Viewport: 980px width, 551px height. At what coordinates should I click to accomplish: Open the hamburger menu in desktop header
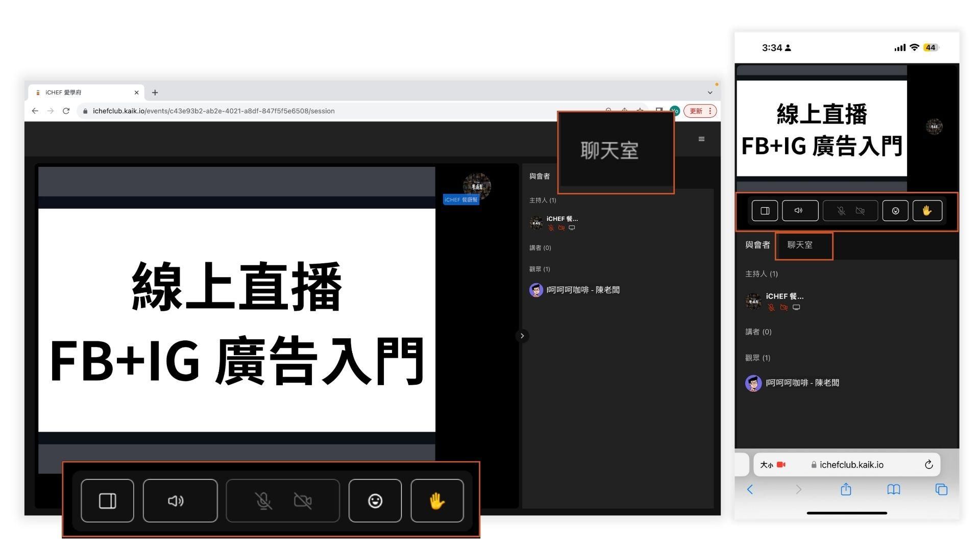(x=701, y=139)
